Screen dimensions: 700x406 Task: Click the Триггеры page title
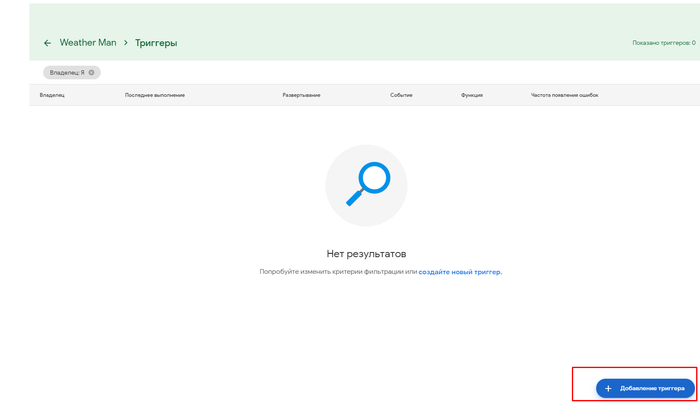156,43
